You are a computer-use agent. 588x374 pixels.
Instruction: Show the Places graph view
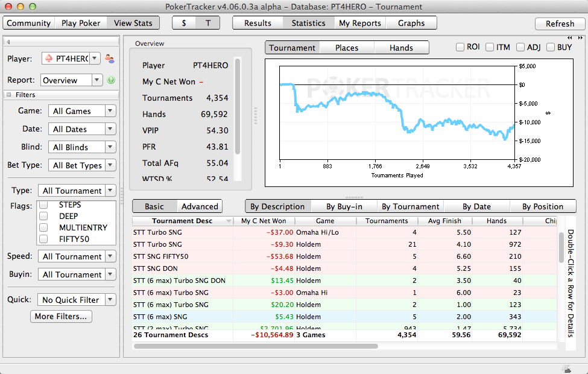point(347,48)
